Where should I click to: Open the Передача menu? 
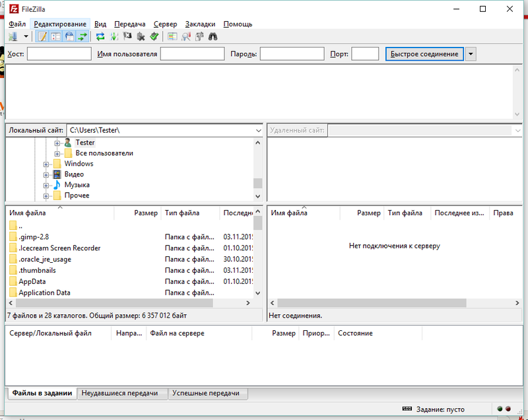coord(129,24)
